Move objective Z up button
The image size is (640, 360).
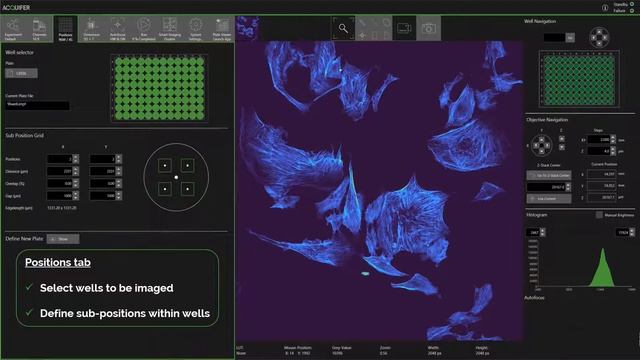[x=562, y=139]
